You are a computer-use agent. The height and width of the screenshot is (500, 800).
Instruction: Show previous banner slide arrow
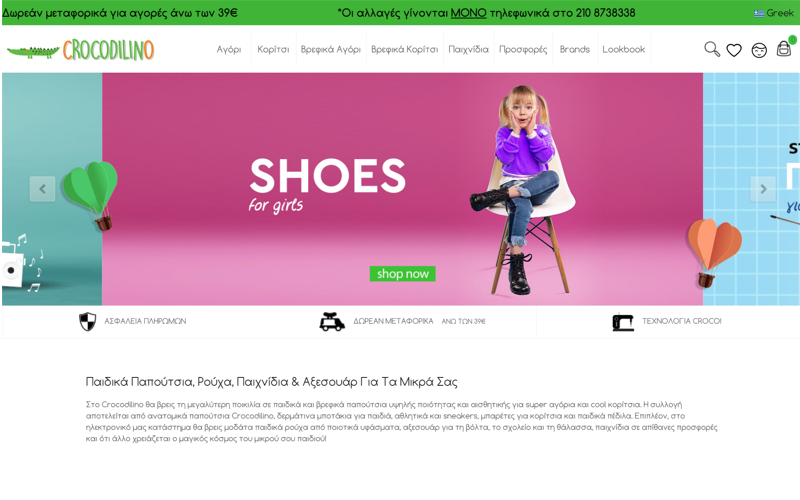tap(42, 189)
